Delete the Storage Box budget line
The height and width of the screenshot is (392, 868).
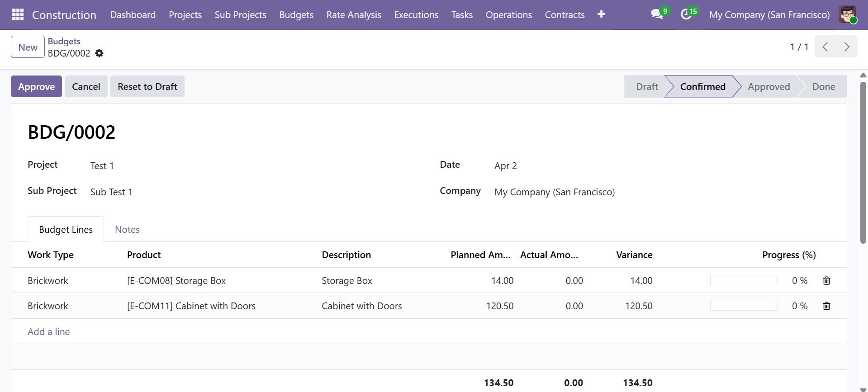[x=826, y=281]
